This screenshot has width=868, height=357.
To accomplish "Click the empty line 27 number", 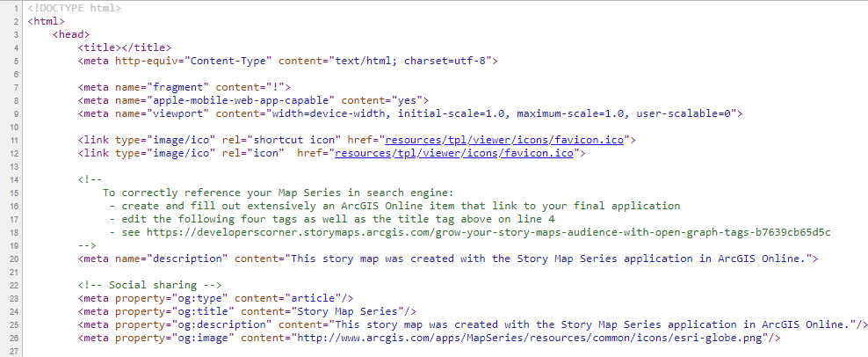I will (x=14, y=351).
